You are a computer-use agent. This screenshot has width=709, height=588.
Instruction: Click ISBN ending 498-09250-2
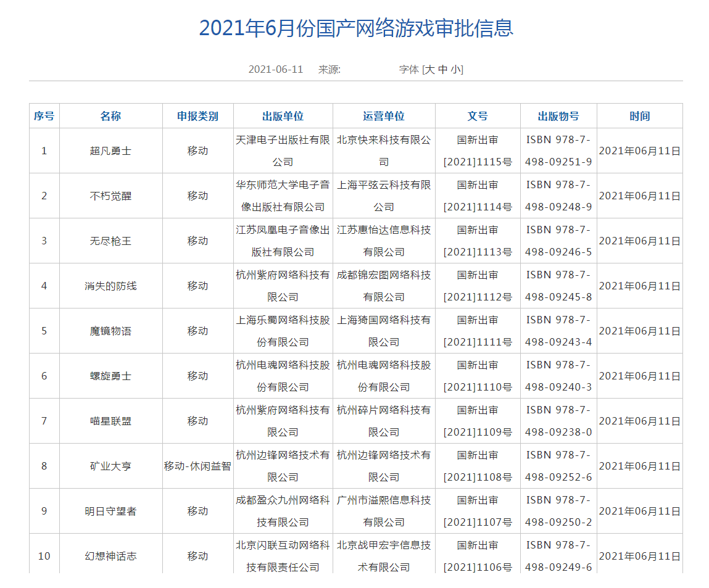558,522
